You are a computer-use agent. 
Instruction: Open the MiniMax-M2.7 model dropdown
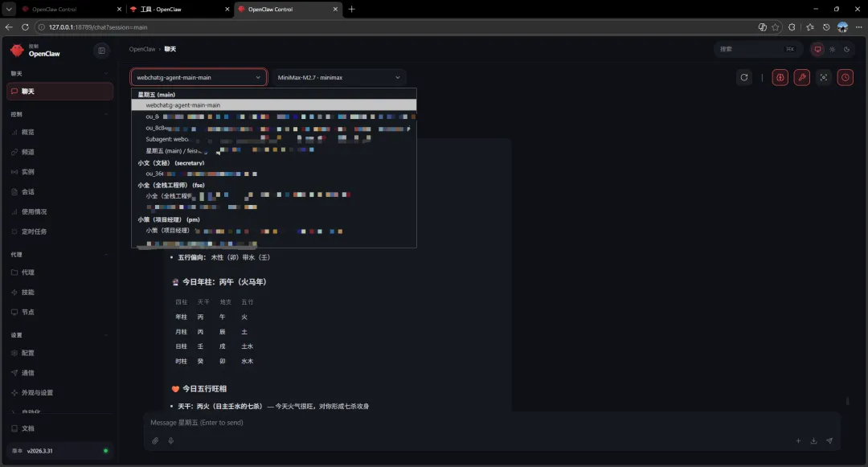click(339, 77)
